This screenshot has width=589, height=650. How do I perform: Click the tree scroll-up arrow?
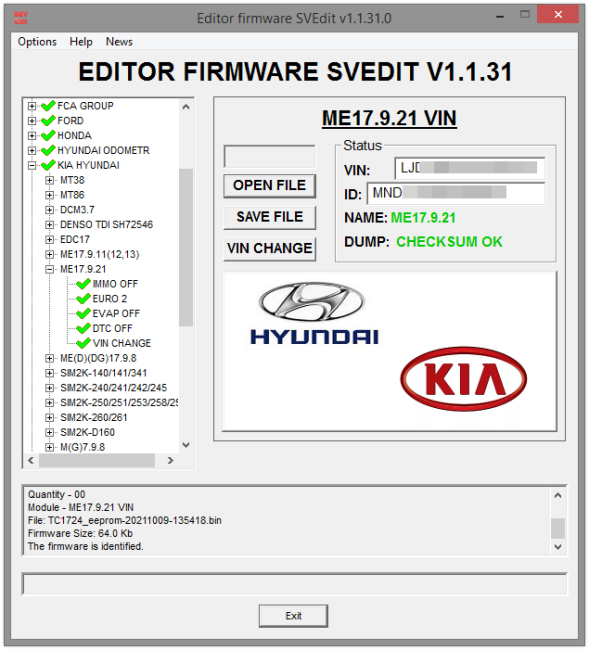click(x=186, y=107)
